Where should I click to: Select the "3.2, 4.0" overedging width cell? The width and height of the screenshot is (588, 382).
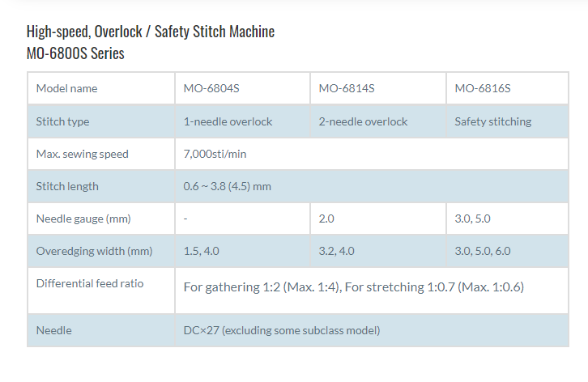(337, 251)
